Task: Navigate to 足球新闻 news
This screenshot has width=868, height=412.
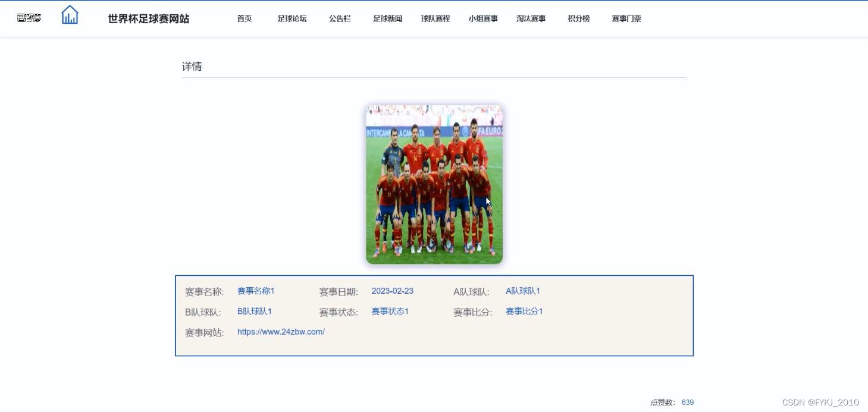Action: pyautogui.click(x=388, y=18)
